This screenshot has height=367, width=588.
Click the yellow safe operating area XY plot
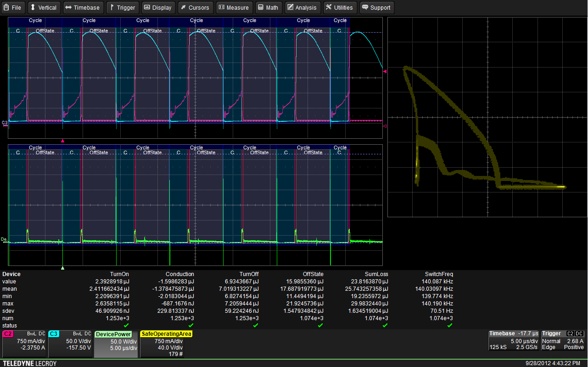click(x=487, y=117)
